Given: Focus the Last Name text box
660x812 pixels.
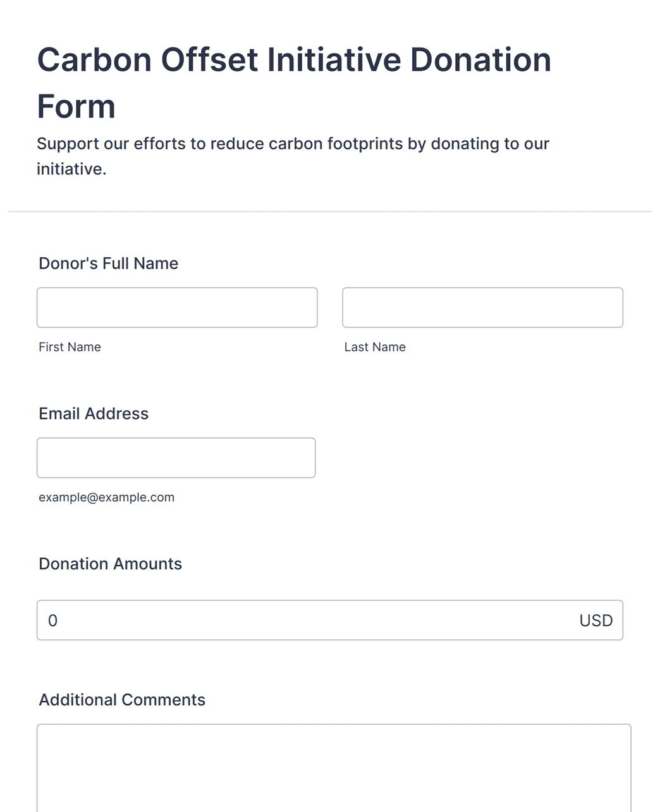Looking at the screenshot, I should 482,308.
